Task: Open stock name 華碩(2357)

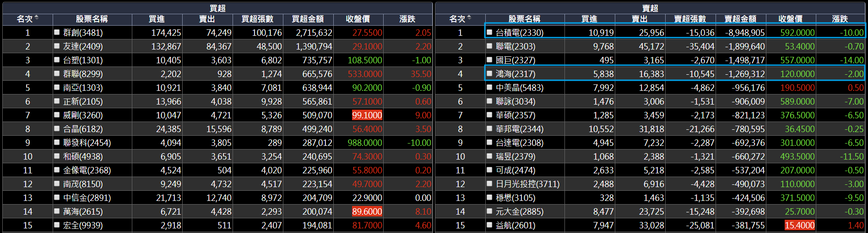Action: click(x=515, y=115)
